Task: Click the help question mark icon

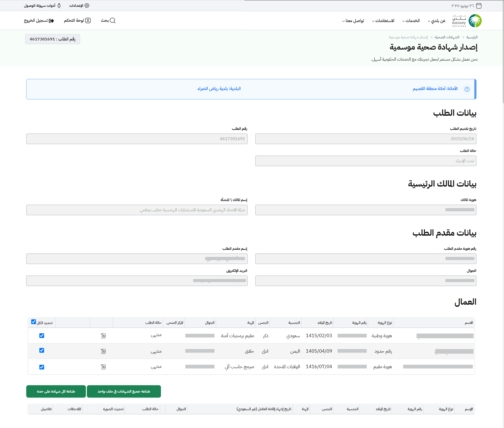Action: 467,89
